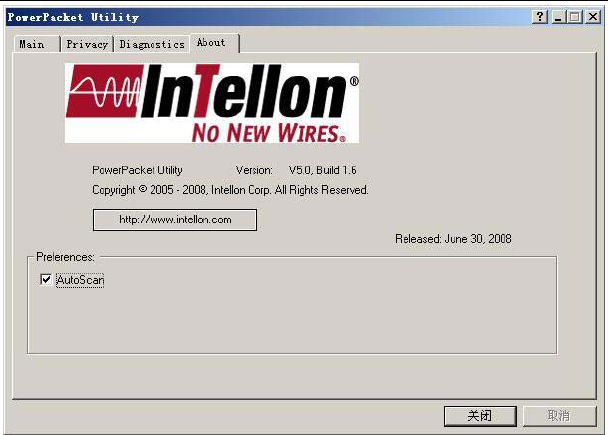Image resolution: width=608 pixels, height=435 pixels.
Task: Click the title bar help question mark
Action: (x=540, y=17)
